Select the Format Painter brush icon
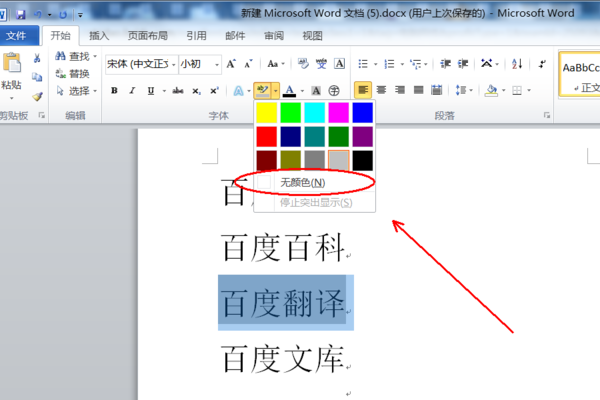Screen dimensions: 600x400 coord(37,96)
